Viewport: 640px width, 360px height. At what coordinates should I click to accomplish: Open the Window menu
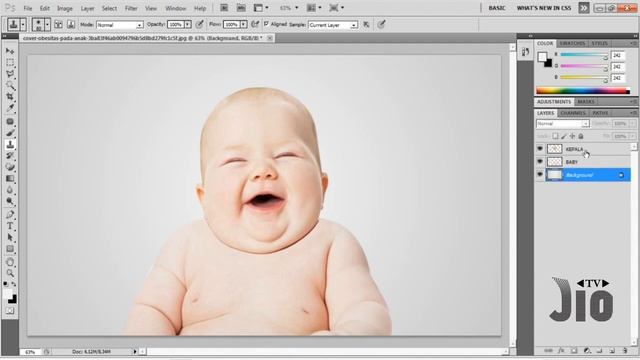click(x=176, y=8)
